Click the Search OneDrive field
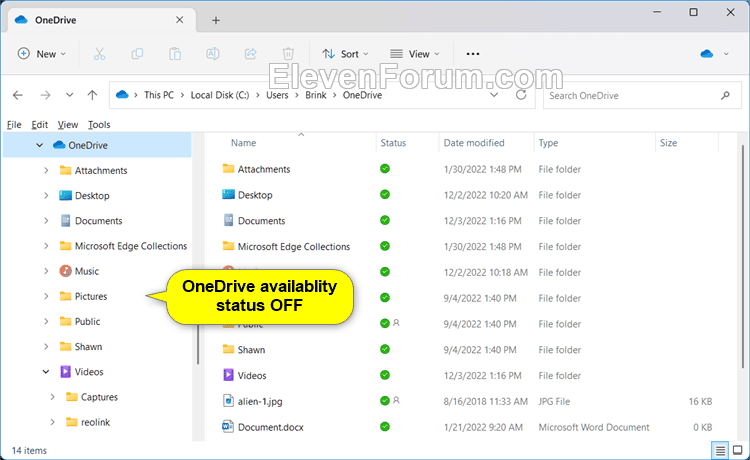The image size is (750, 460). point(642,96)
